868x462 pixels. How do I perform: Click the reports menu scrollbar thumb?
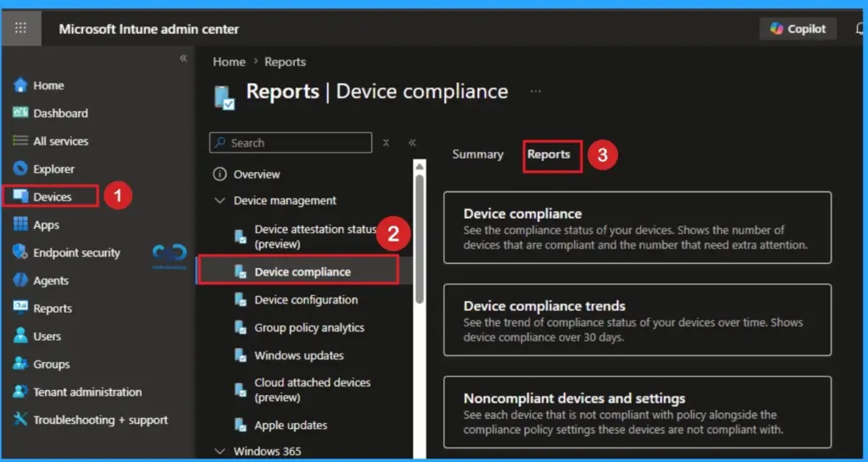coord(420,239)
